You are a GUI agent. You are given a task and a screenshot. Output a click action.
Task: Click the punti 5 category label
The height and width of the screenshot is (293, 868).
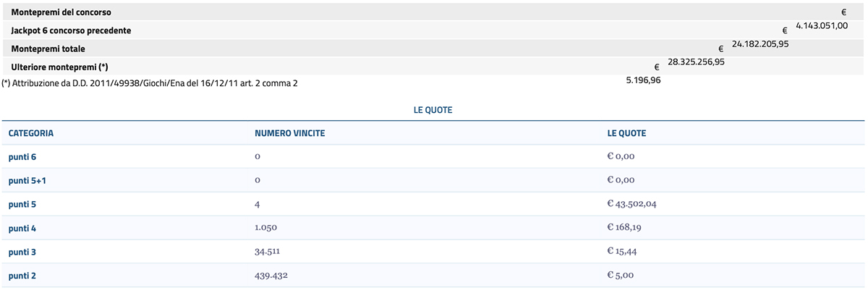pyautogui.click(x=22, y=204)
